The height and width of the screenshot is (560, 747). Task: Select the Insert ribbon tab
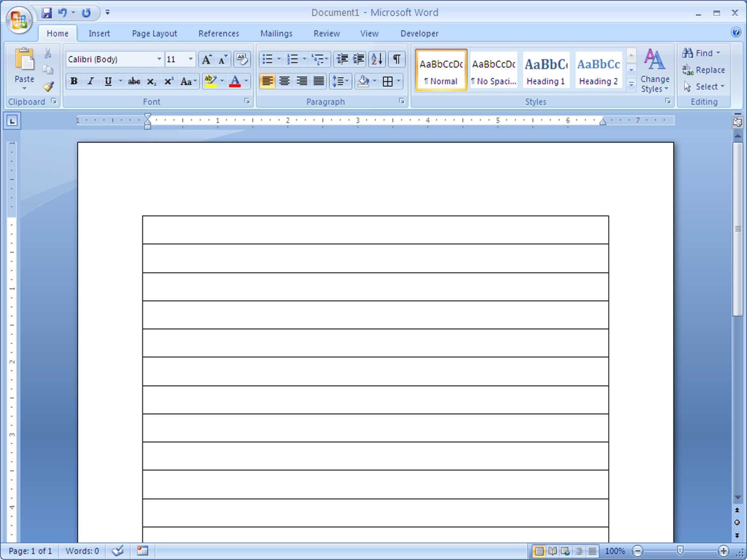pos(99,33)
